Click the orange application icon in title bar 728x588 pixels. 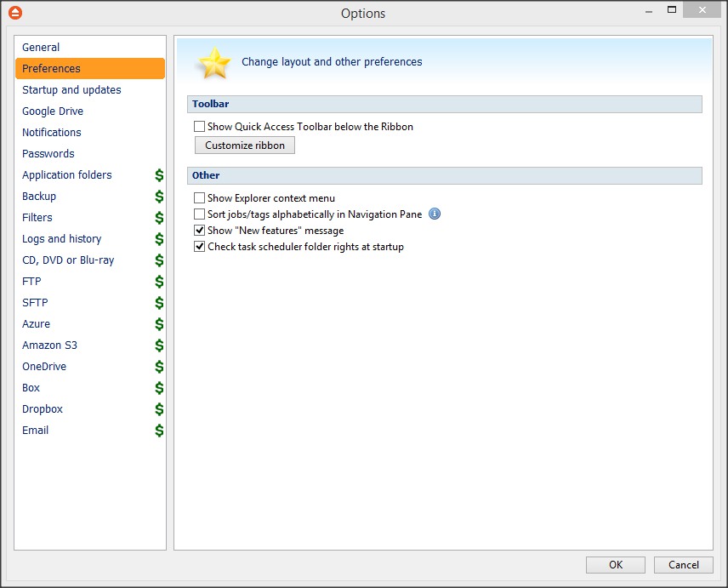15,13
